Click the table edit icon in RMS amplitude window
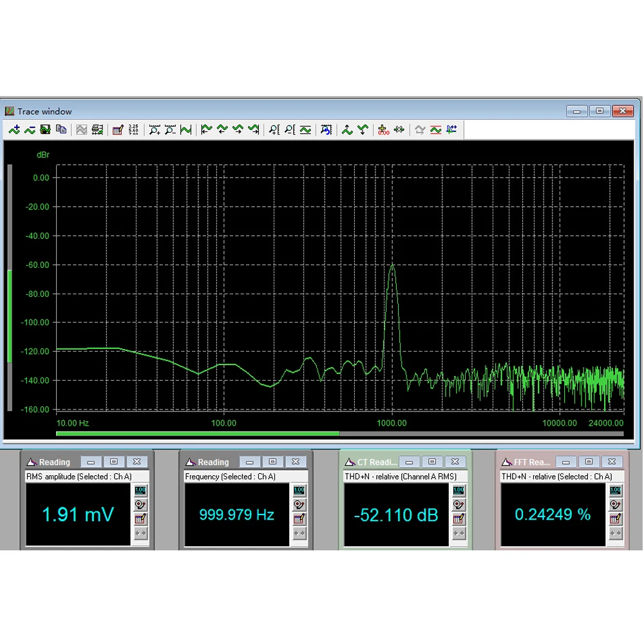 [x=140, y=518]
